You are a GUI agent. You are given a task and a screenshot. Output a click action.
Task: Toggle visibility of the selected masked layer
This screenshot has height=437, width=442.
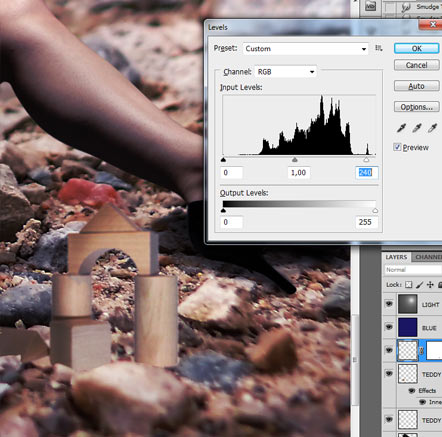pos(389,350)
